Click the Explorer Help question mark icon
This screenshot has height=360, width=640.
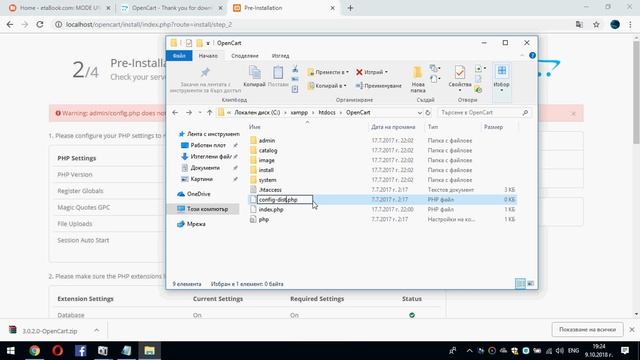tap(532, 56)
